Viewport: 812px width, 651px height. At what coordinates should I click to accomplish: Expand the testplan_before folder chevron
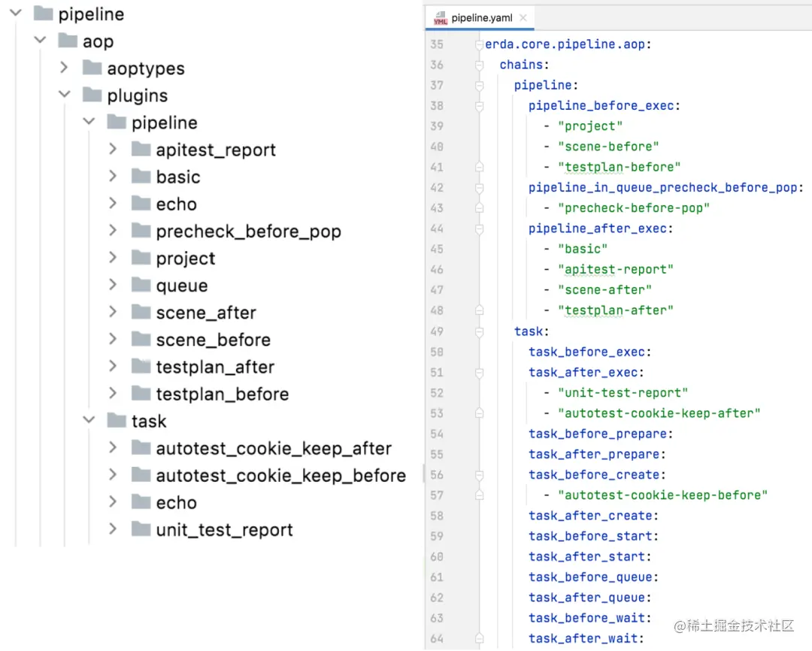pyautogui.click(x=113, y=392)
